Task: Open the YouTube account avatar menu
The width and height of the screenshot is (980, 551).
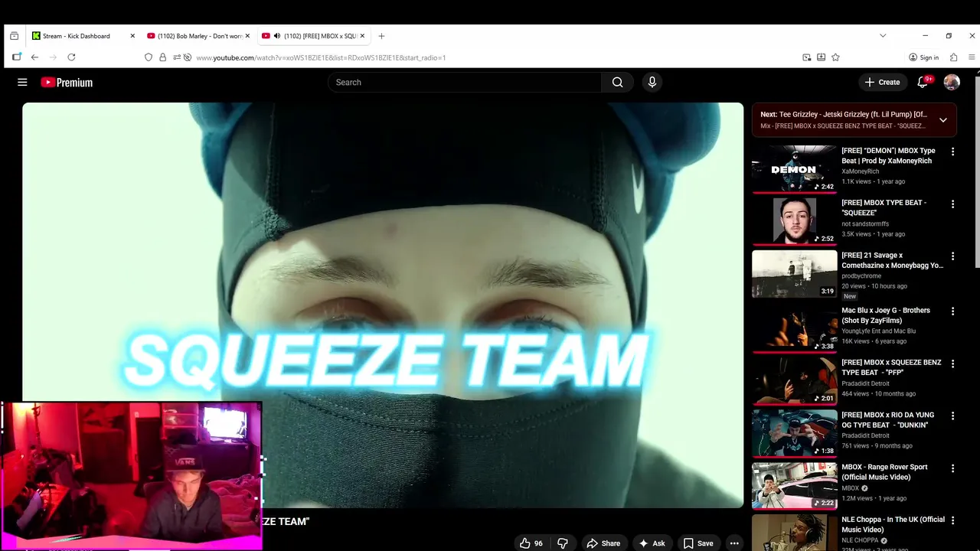Action: click(952, 82)
